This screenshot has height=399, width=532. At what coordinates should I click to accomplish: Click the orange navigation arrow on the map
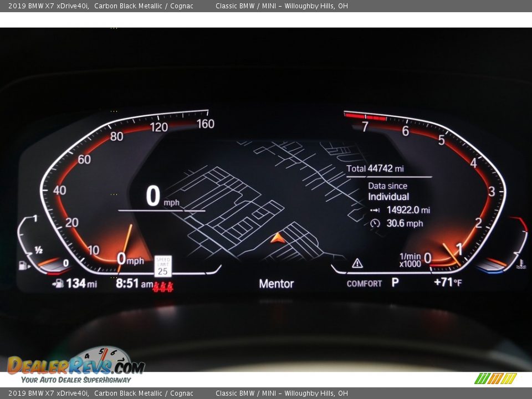pos(278,238)
